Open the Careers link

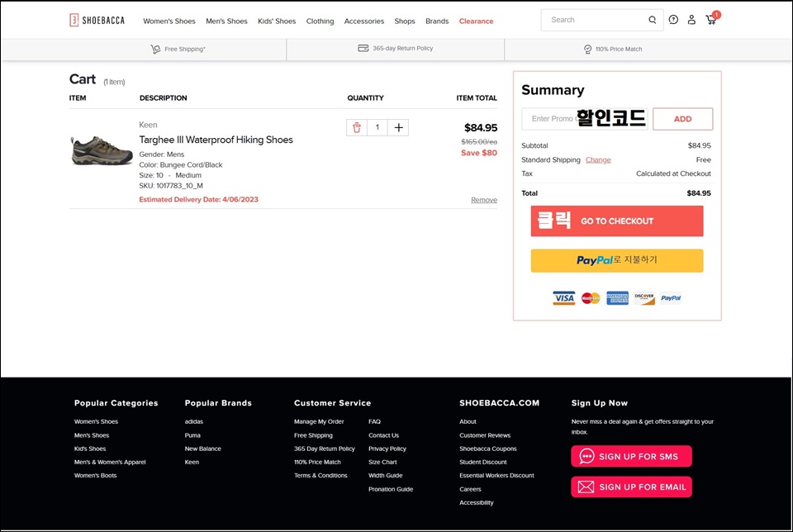tap(470, 489)
